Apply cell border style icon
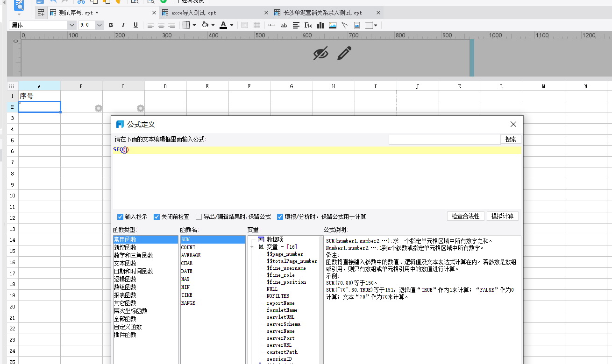 point(186,25)
